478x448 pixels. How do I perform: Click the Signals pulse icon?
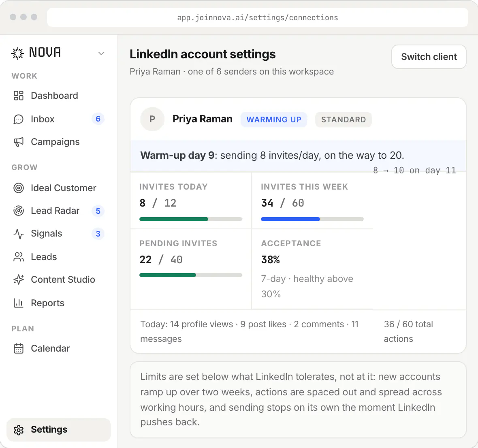click(19, 234)
